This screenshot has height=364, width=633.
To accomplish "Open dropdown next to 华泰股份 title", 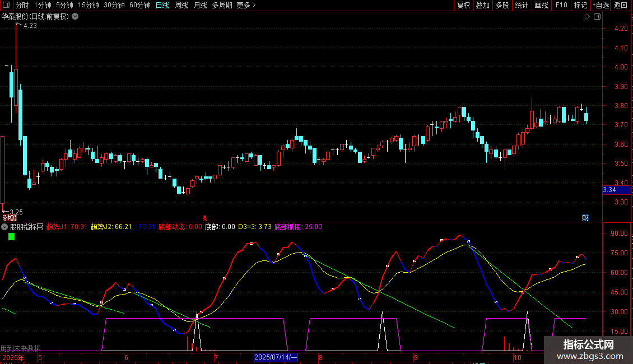I will (x=75, y=17).
